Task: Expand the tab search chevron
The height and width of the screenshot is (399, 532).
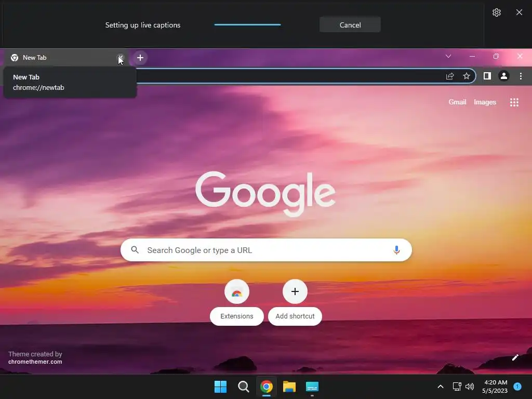Action: click(448, 56)
